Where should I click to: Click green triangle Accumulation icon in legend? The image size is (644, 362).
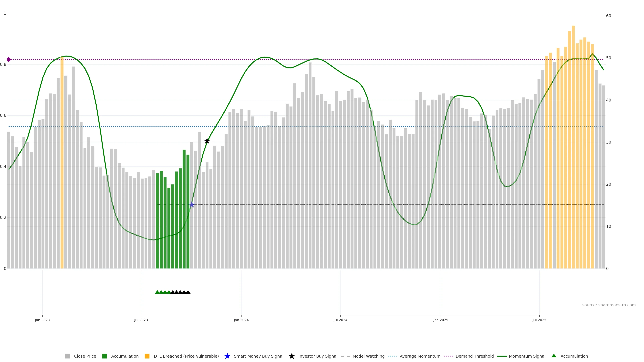pos(554,356)
